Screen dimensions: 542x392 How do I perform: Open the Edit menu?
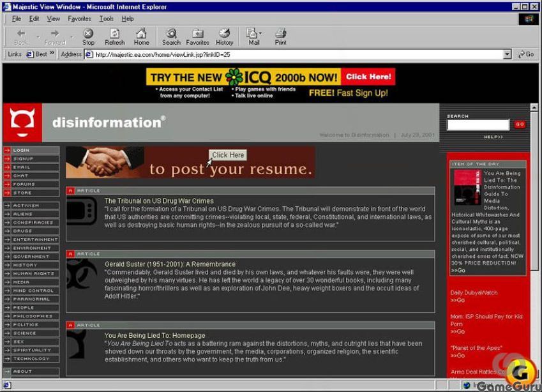[x=34, y=19]
